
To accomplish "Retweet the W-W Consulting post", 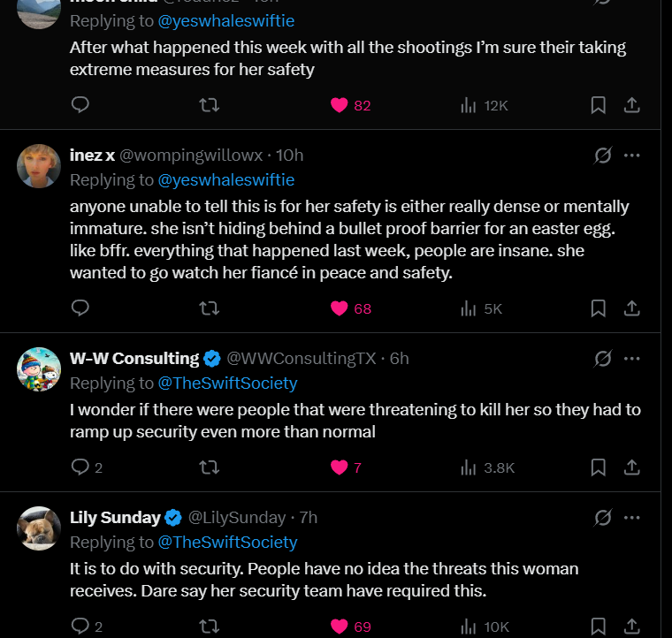I will pos(210,467).
